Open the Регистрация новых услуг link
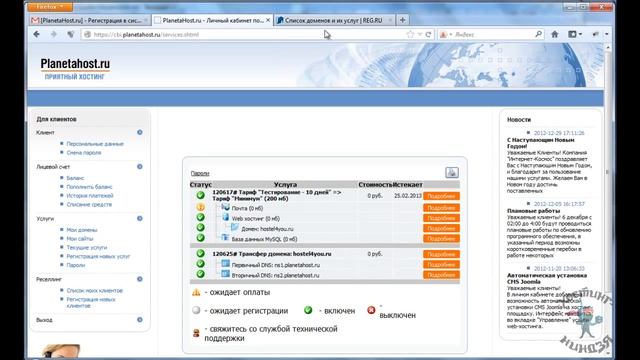This screenshot has width=640, height=360. point(98,256)
